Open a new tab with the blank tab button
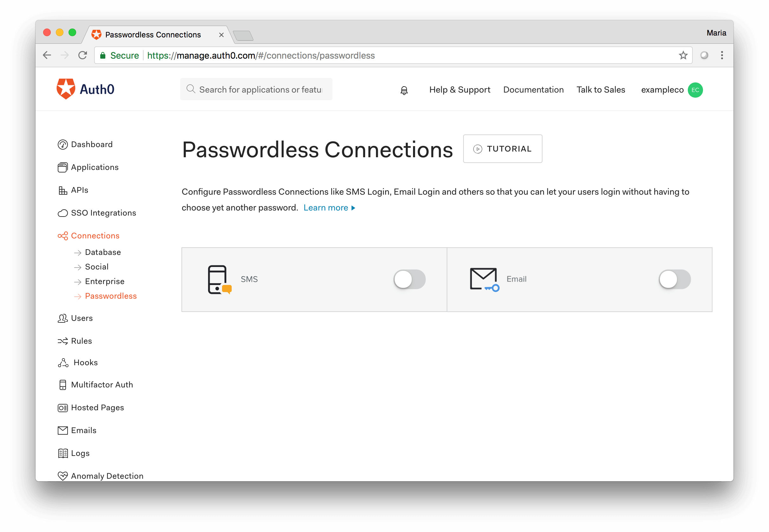769x532 pixels. click(x=243, y=35)
